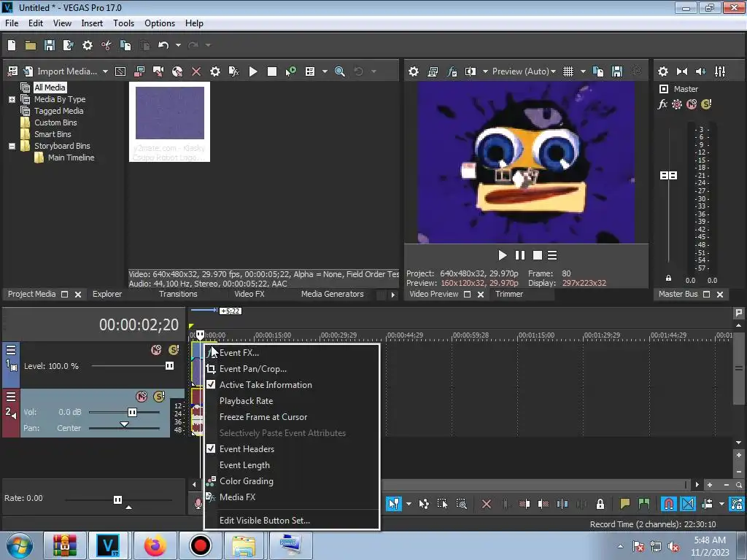Click Media FX icon in Project Media toolbar
Image resolution: width=747 pixels, height=560 pixels.
234,71
